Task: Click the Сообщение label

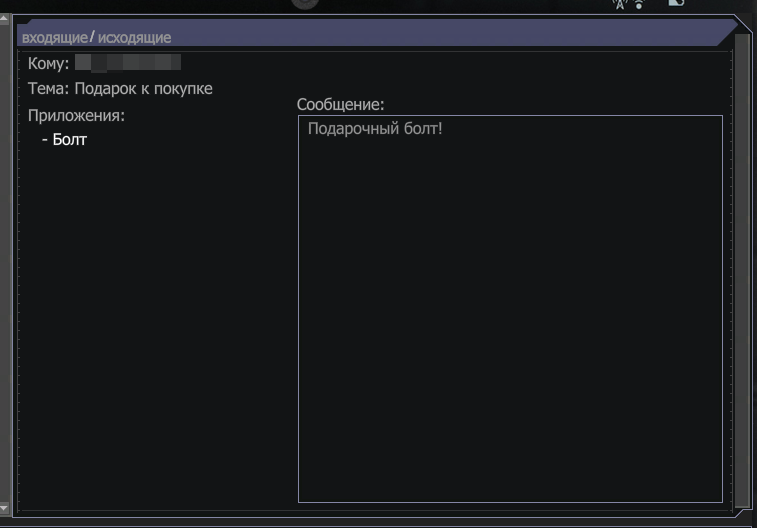Action: click(340, 105)
